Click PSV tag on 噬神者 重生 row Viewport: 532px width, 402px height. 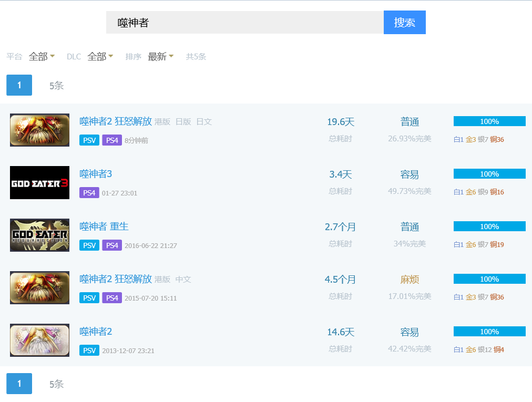pyautogui.click(x=89, y=245)
